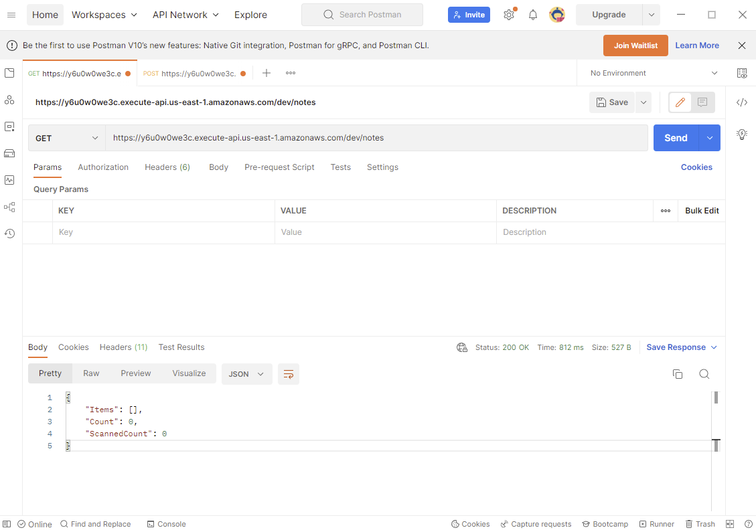Open the request Headers (6) tab
The height and width of the screenshot is (532, 756).
click(x=167, y=167)
